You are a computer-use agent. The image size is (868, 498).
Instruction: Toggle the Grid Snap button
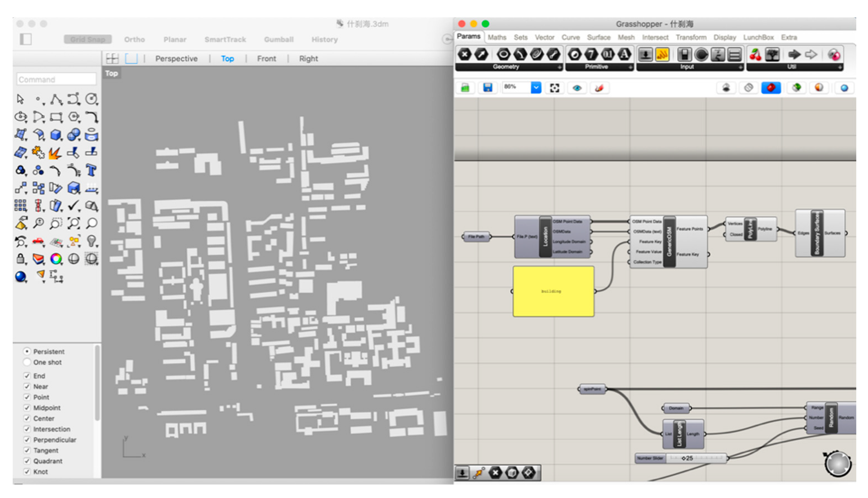[88, 39]
